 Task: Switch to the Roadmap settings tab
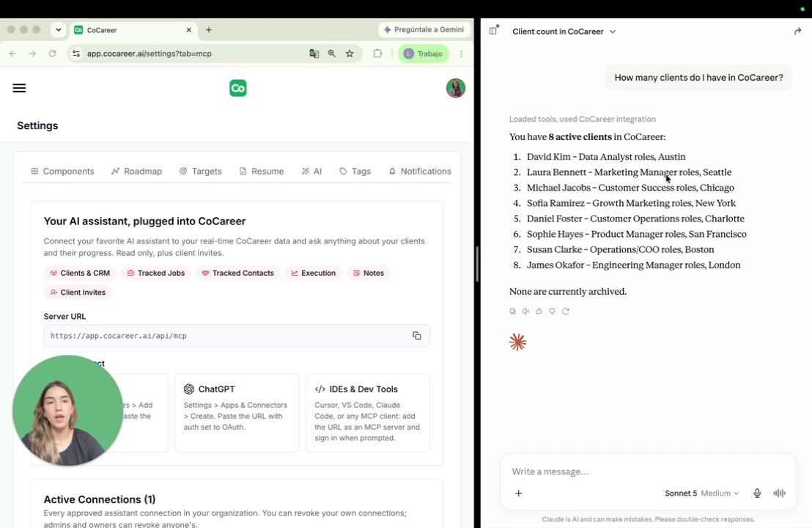[137, 171]
